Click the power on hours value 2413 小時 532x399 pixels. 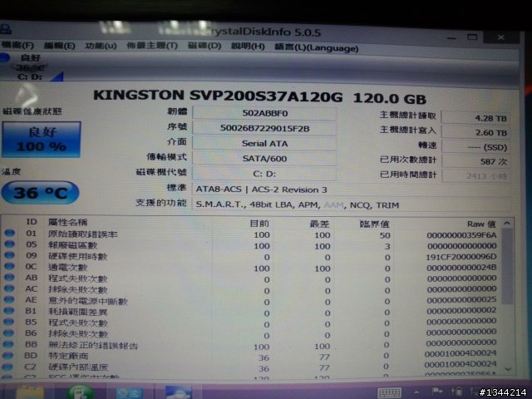(476, 176)
